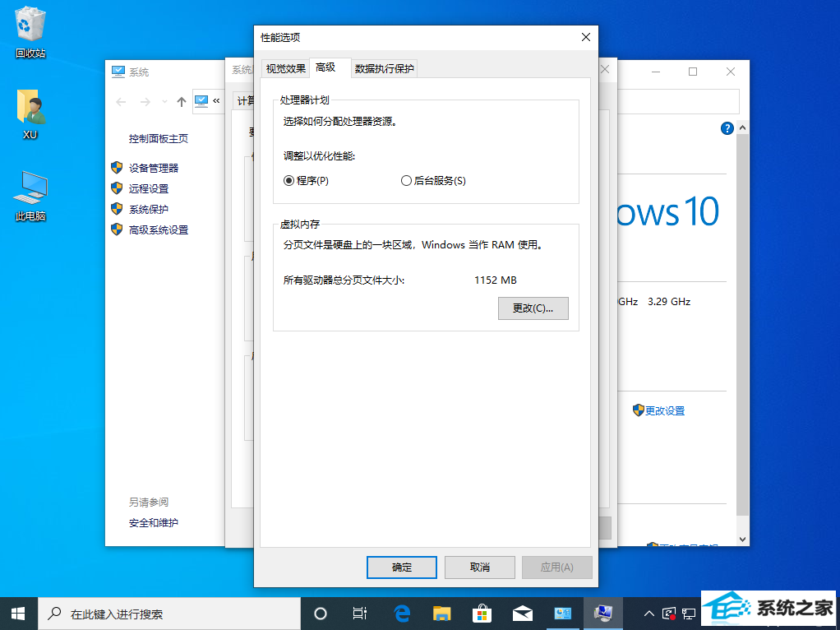Screen dimensions: 840x630
Task: Click the shield icon beside 远程设置
Action: coord(117,188)
